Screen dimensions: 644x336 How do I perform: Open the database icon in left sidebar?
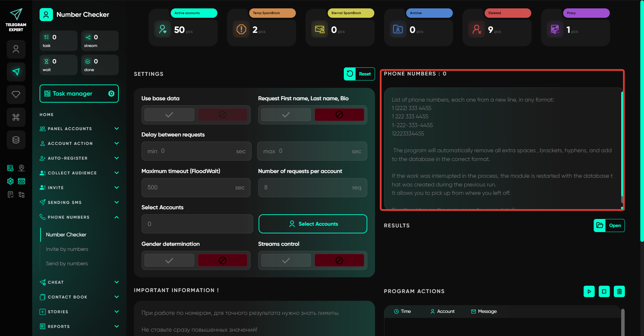click(x=16, y=140)
